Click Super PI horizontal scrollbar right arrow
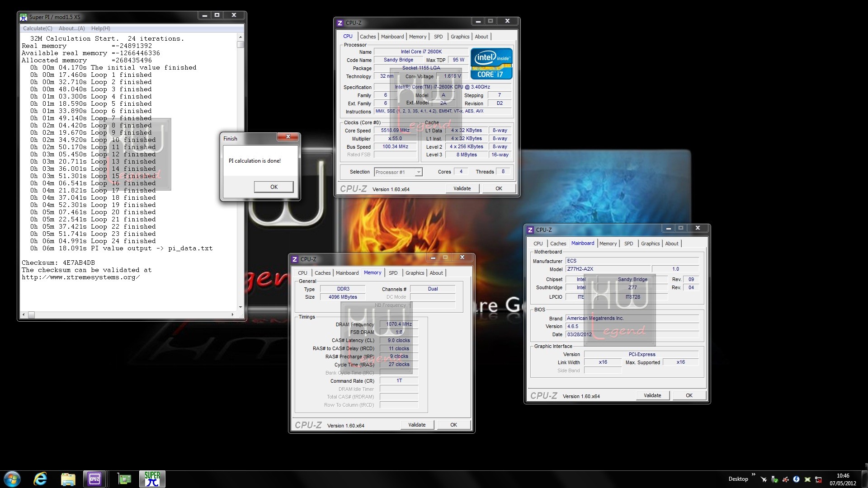This screenshot has width=868, height=488. point(233,314)
